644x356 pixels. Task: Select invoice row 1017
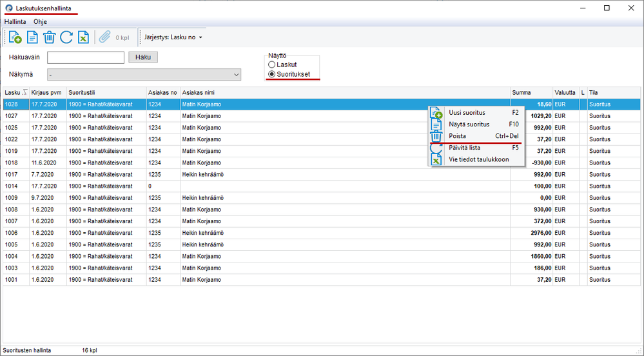(x=322, y=175)
